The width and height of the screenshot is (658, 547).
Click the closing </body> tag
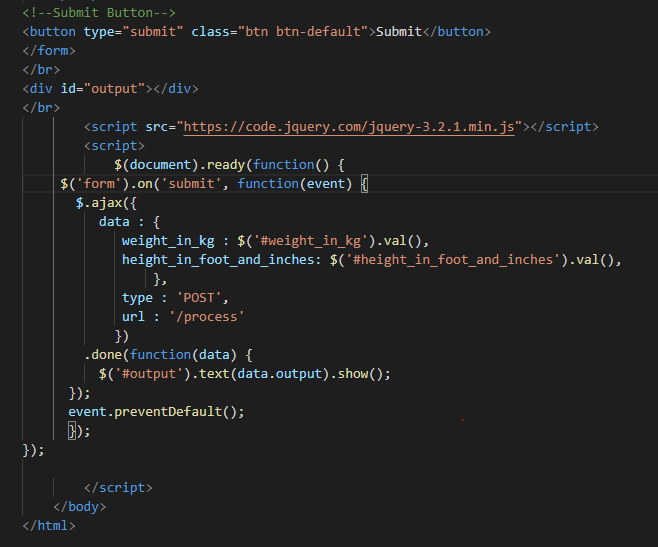click(80, 507)
